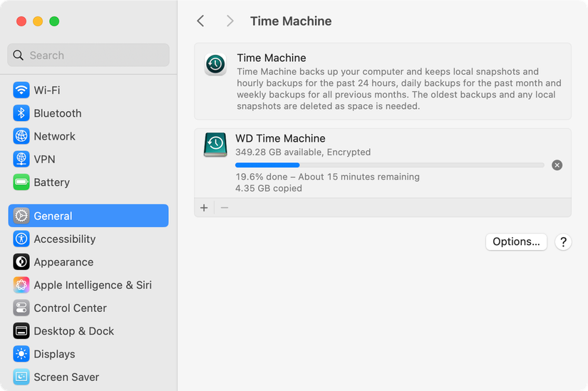Click the Control Center sidebar icon
588x391 pixels.
pos(21,308)
